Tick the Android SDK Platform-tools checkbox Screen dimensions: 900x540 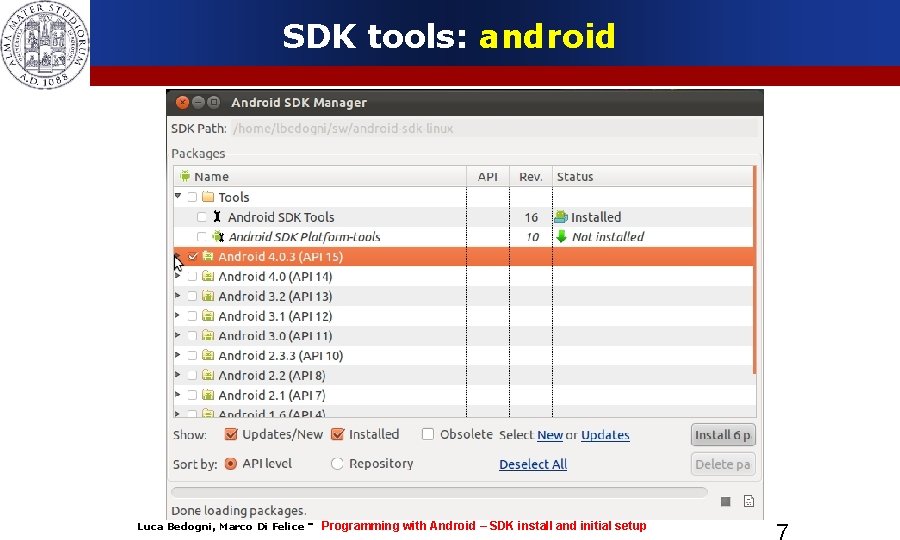(201, 236)
